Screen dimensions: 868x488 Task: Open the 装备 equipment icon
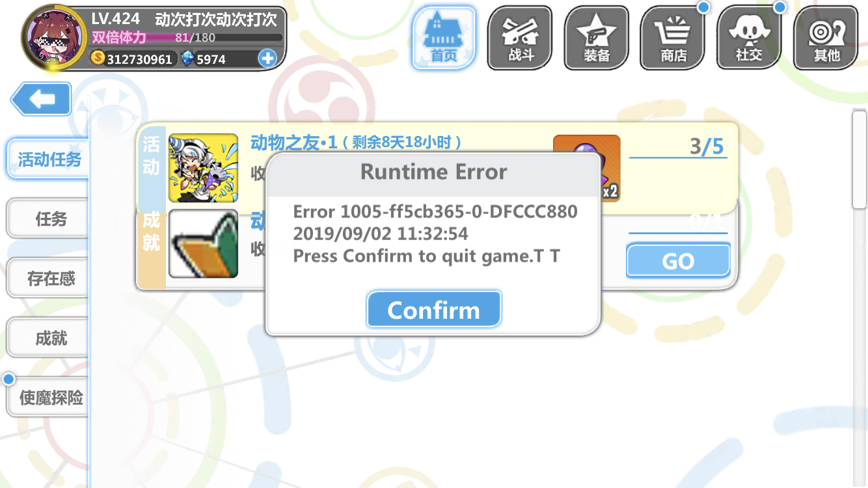click(596, 38)
